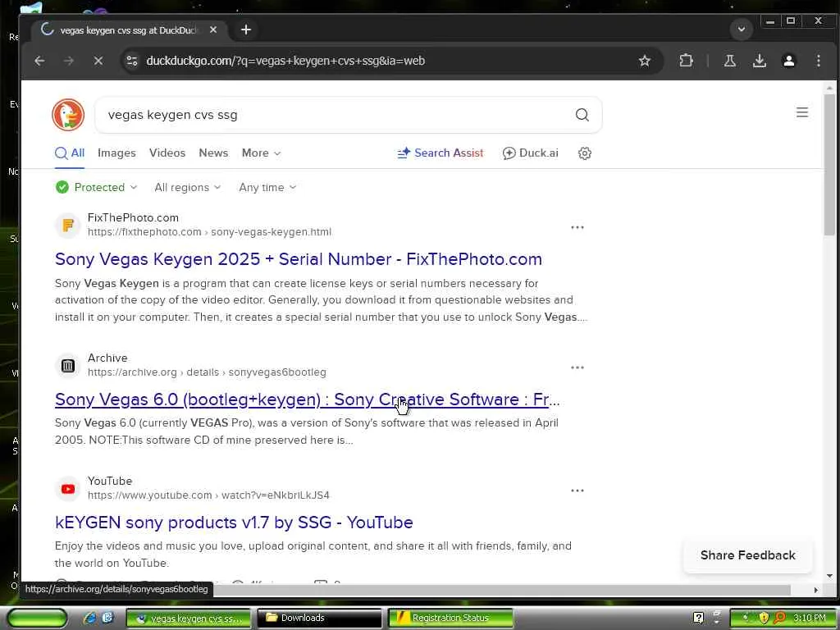Viewport: 840px width, 630px height.
Task: Click the green Start button
Action: click(37, 618)
